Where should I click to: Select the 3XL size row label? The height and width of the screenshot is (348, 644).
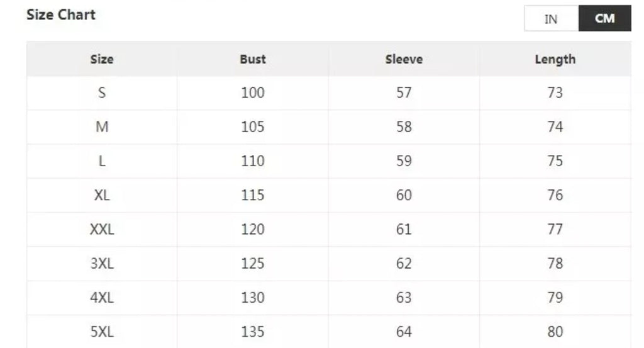pyautogui.click(x=102, y=263)
